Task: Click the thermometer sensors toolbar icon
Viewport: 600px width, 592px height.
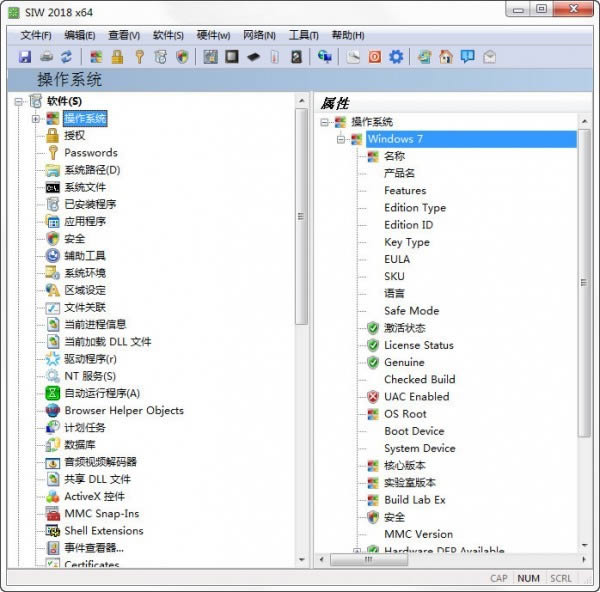Action: [x=274, y=57]
